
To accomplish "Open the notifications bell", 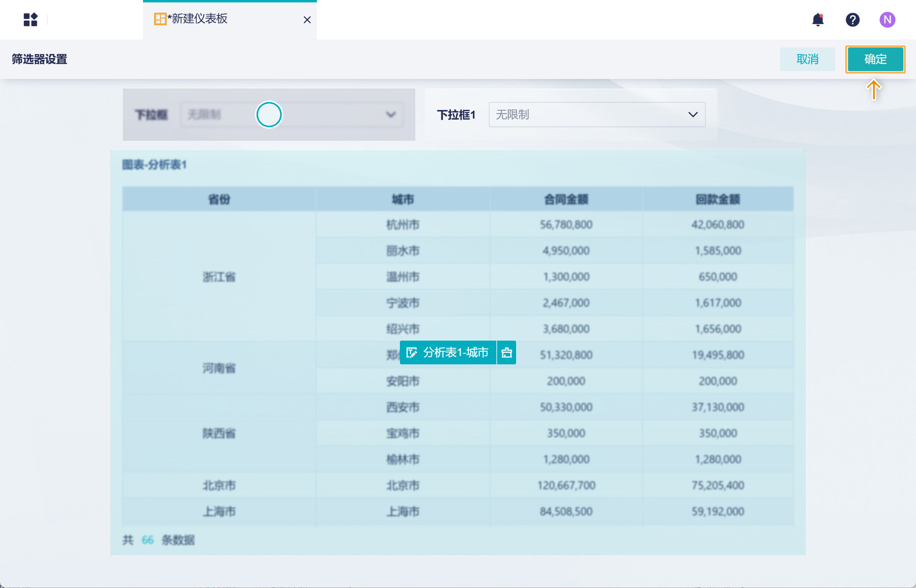I will tap(818, 19).
